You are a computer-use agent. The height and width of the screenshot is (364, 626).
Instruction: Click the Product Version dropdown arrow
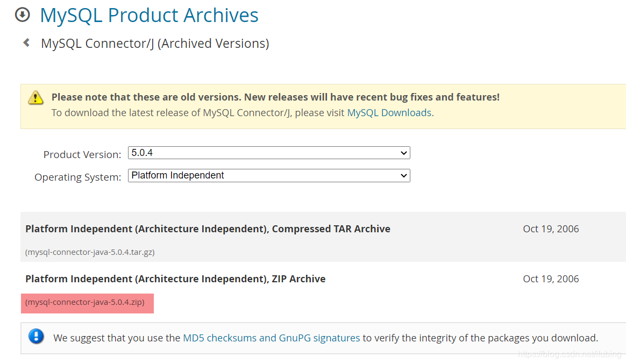[x=404, y=153]
